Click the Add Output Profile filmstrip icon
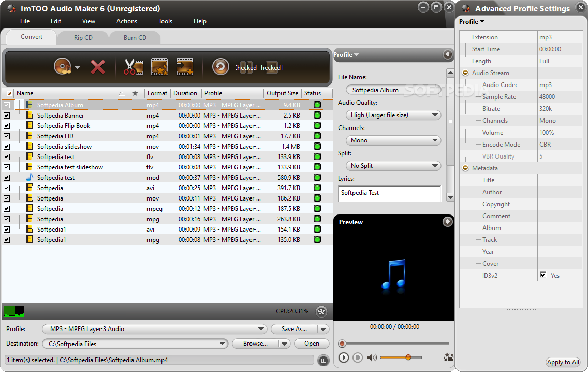Screen dimensions: 588x372 tap(185, 67)
